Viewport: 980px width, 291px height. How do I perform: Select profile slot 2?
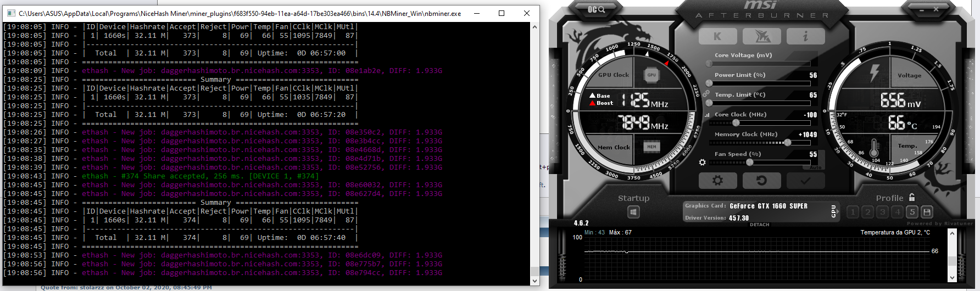[x=867, y=212]
